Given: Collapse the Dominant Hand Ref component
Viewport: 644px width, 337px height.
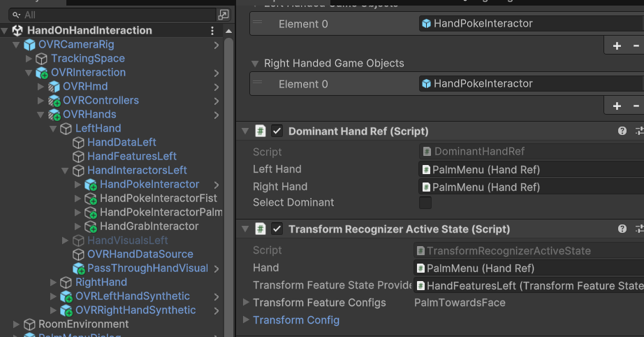Looking at the screenshot, I should tap(245, 131).
